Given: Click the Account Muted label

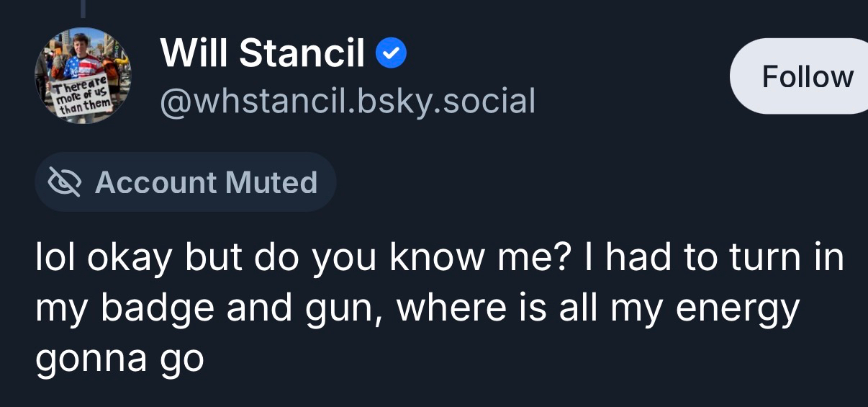Looking at the screenshot, I should click(185, 182).
